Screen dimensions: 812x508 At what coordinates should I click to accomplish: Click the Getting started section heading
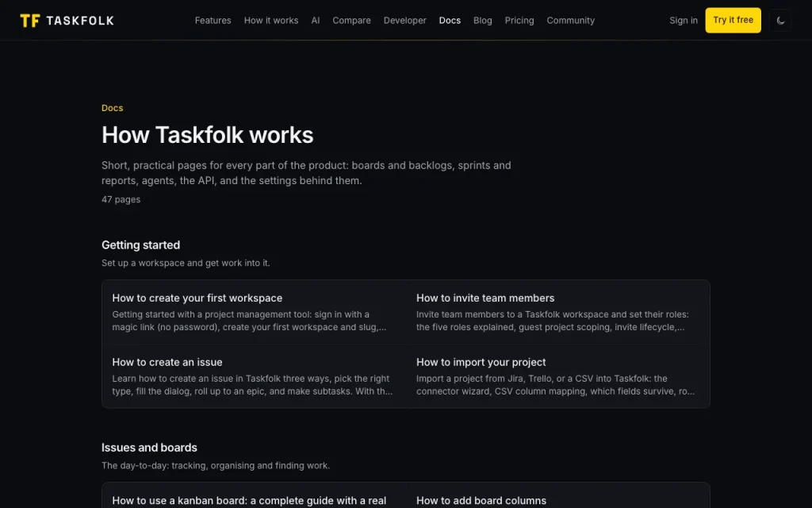[141, 244]
